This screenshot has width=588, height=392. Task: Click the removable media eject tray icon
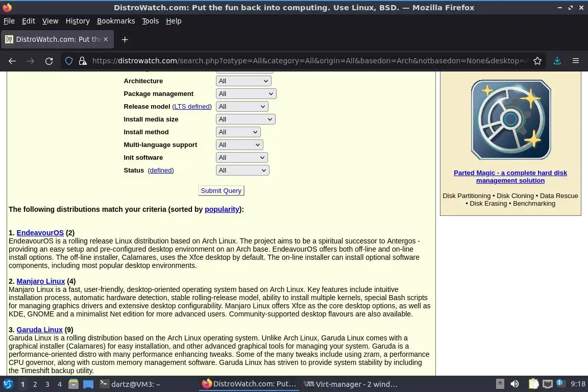(500, 384)
